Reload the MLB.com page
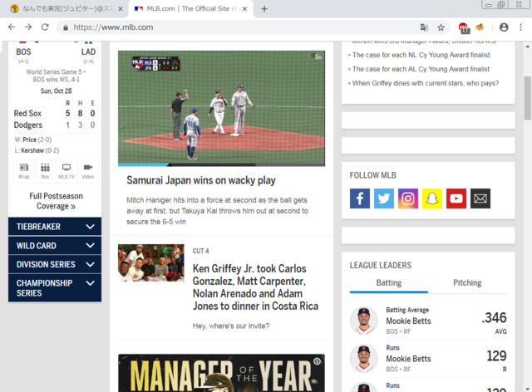The height and width of the screenshot is (392, 532). coord(45,27)
